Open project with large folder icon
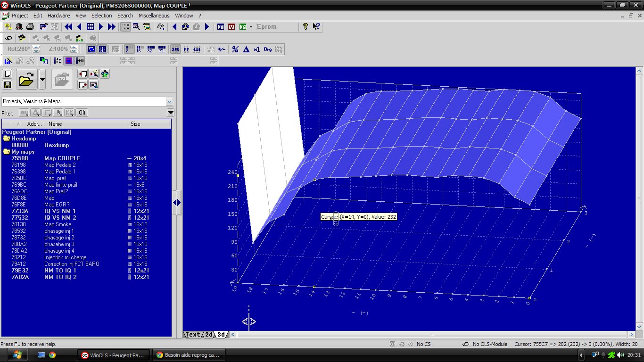Viewport: 644px width, 362px height. pyautogui.click(x=26, y=80)
